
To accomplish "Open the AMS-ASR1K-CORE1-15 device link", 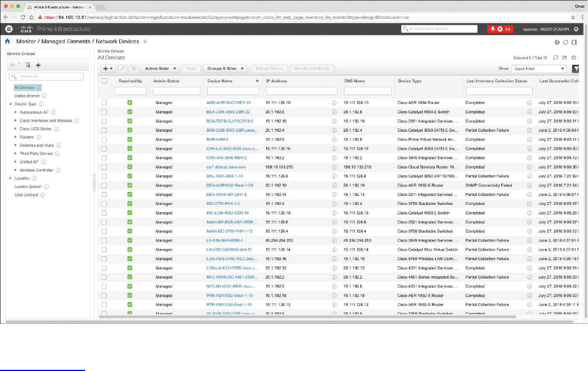I will [x=228, y=103].
